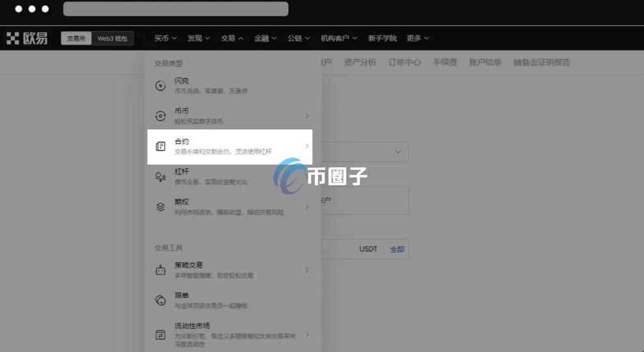Expand the 金融 dropdown menu

point(265,38)
